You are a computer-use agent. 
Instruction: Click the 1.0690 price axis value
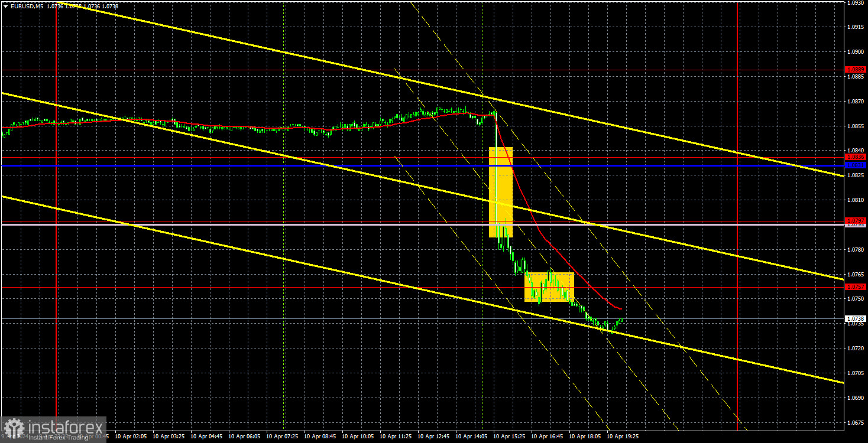pos(856,398)
